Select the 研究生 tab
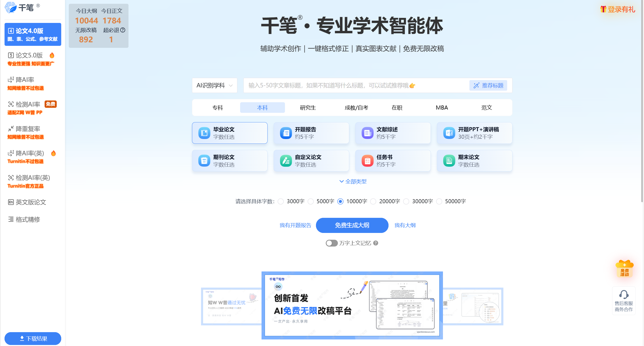The height and width of the screenshot is (346, 644). (308, 108)
